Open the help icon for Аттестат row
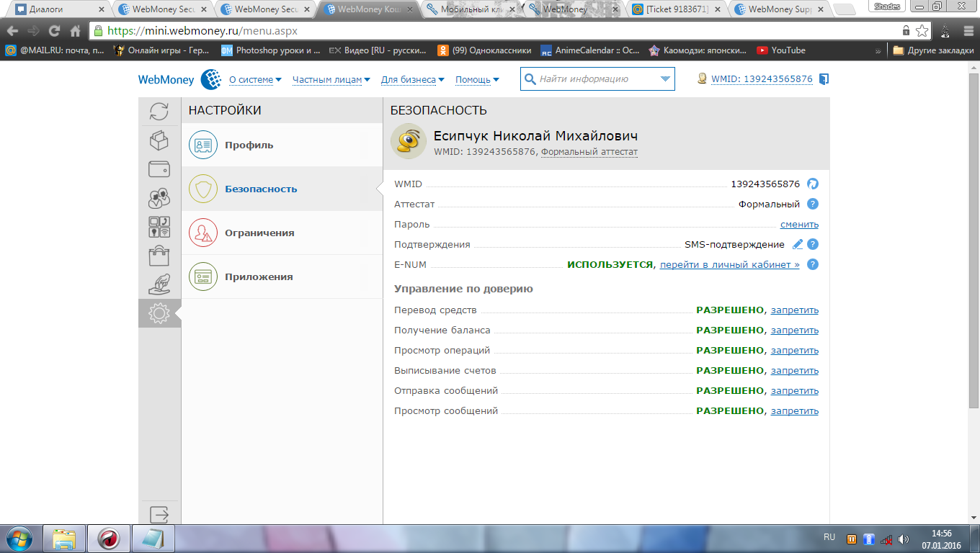 (813, 204)
